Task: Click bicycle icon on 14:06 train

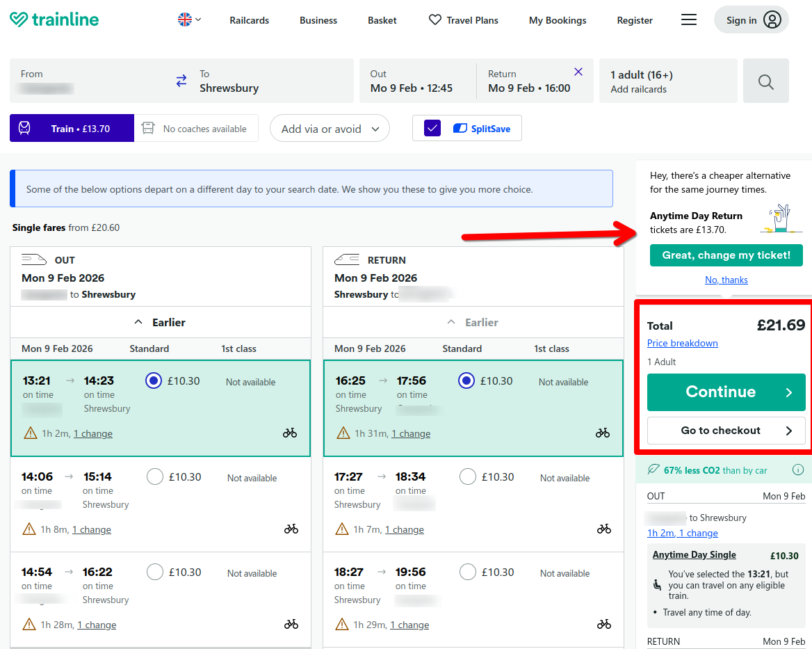Action: [291, 529]
